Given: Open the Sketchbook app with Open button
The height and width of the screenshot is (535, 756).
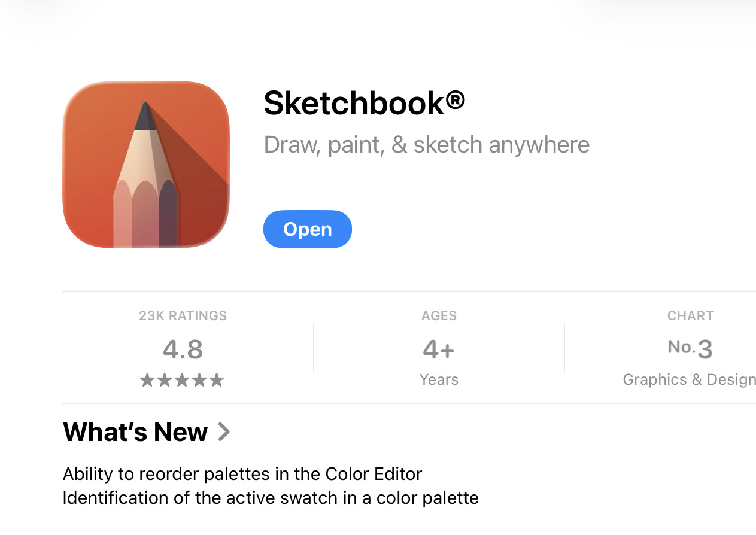Looking at the screenshot, I should tap(308, 229).
